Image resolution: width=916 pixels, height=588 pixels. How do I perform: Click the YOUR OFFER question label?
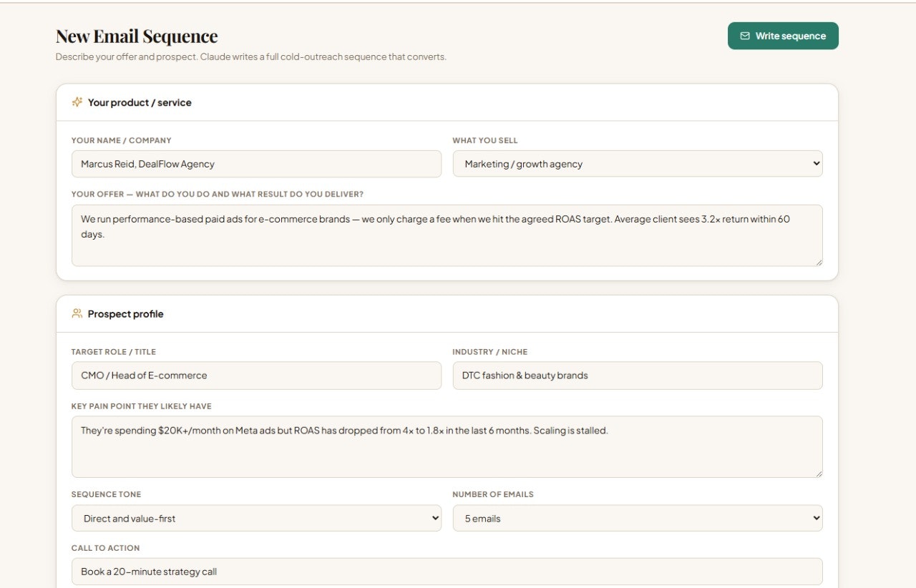point(218,195)
